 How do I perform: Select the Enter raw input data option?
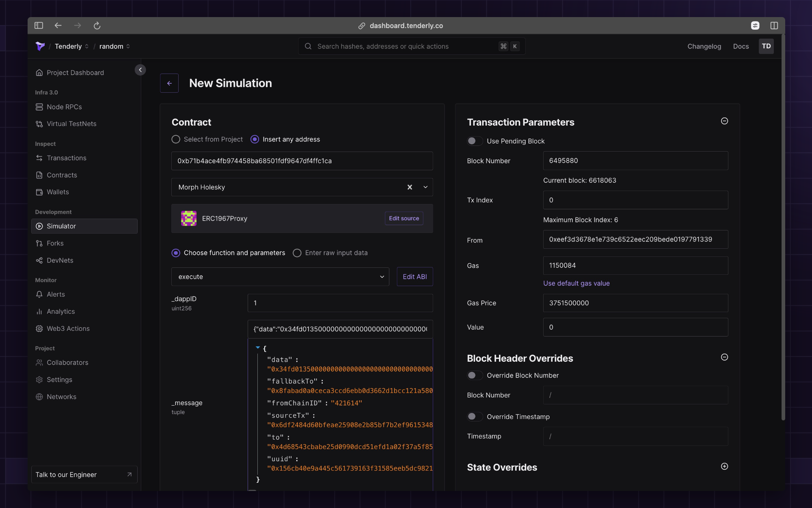(297, 253)
